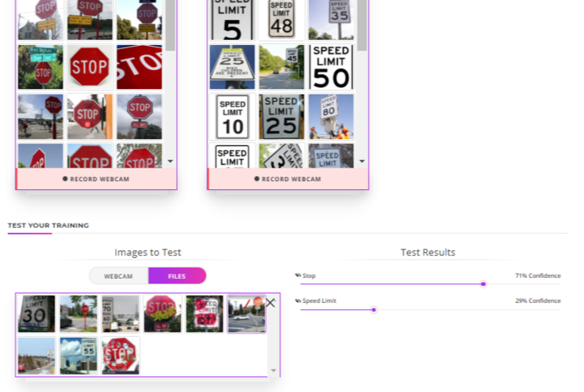Adjust the Speed Limit confidence slider handle
The width and height of the screenshot is (584, 392).
click(374, 309)
